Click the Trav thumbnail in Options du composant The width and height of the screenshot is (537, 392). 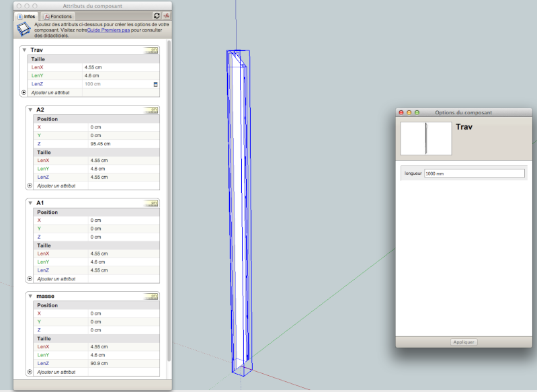(x=426, y=139)
